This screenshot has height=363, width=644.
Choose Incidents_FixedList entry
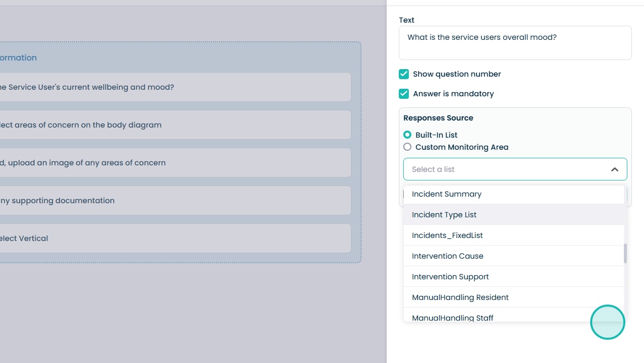pos(447,235)
